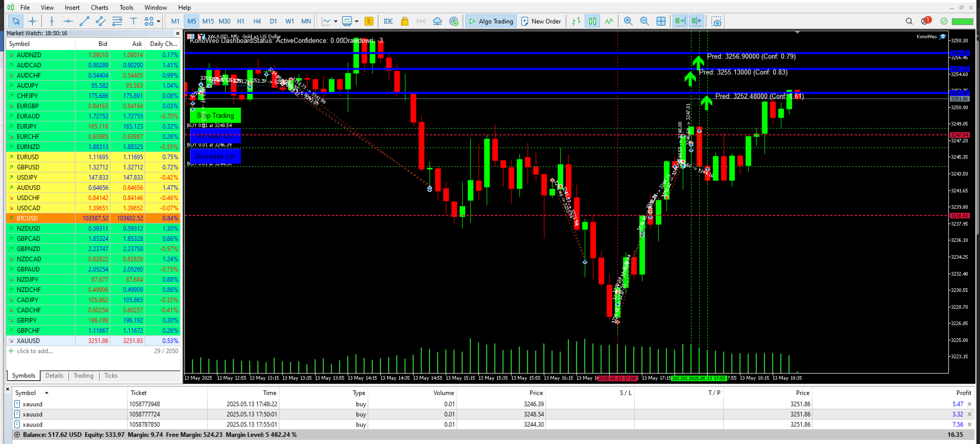The width and height of the screenshot is (980, 444).
Task: Open the search magnifier in the toolbar
Action: [909, 21]
